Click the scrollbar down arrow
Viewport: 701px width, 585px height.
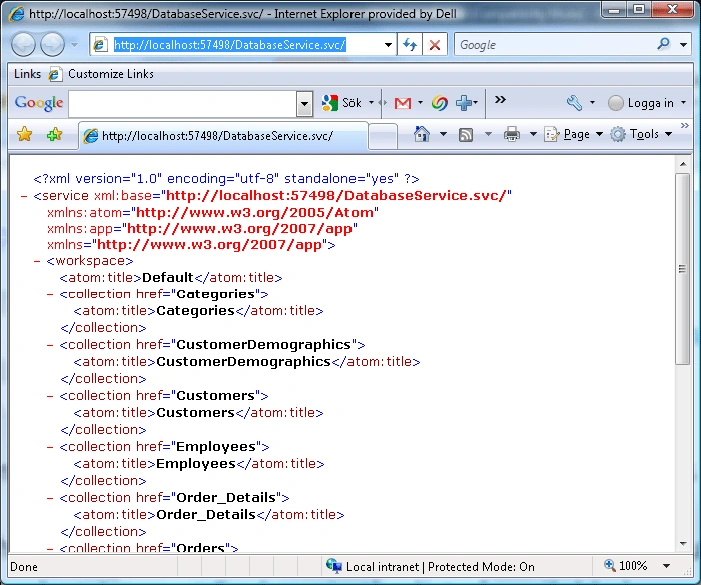(x=683, y=543)
